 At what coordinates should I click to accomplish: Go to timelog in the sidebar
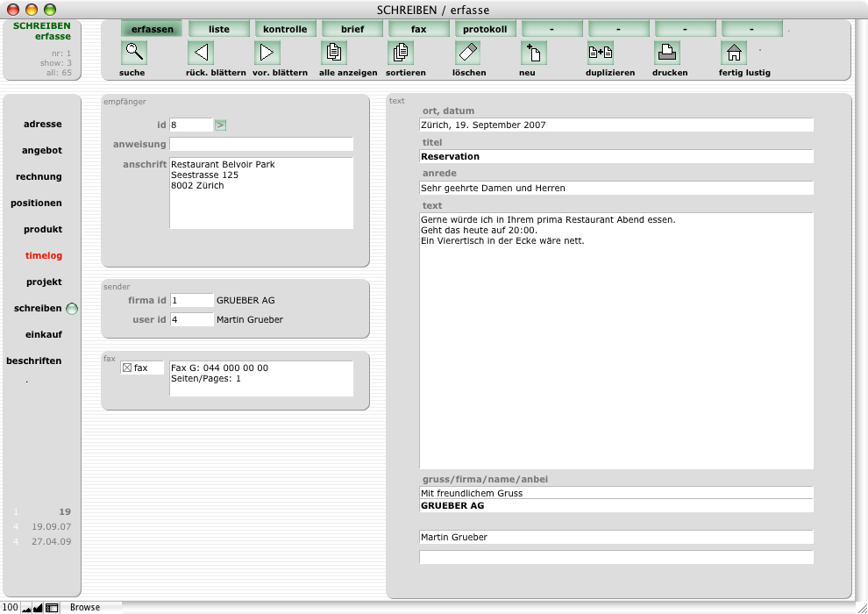(x=44, y=256)
